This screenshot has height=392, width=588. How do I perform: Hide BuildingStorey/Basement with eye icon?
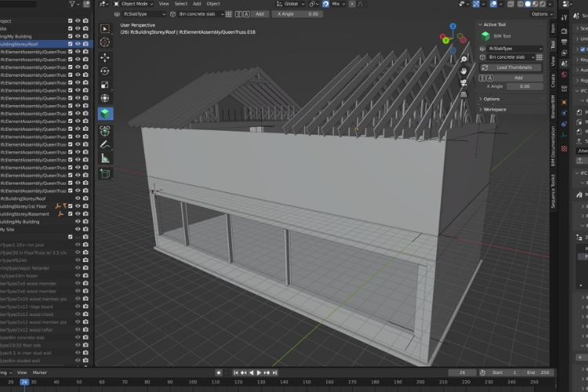click(x=78, y=214)
